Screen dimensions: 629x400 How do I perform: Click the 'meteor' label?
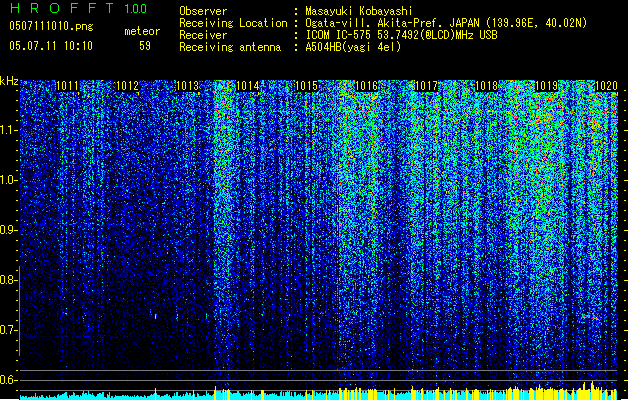pyautogui.click(x=142, y=31)
